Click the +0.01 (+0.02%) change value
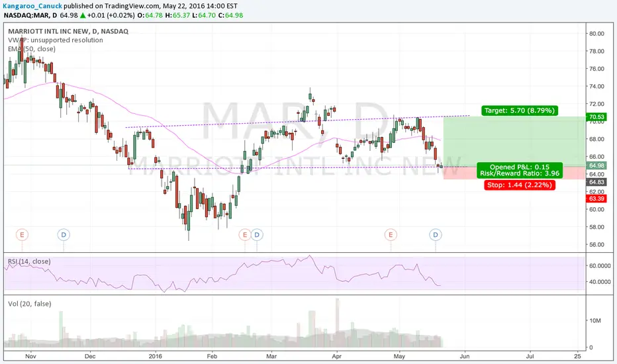This screenshot has height=364, width=617. point(111,15)
